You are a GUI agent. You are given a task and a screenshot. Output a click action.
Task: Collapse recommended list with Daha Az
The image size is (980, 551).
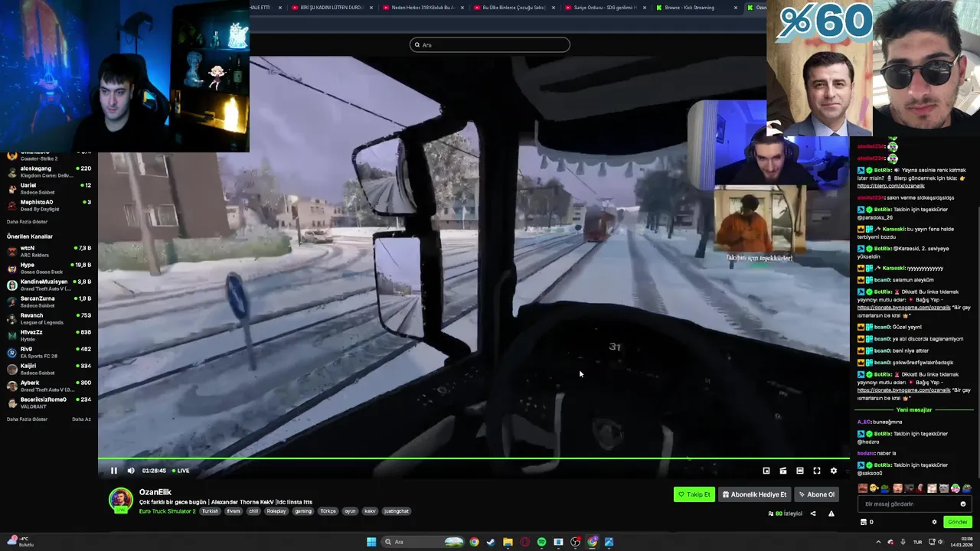click(x=81, y=419)
